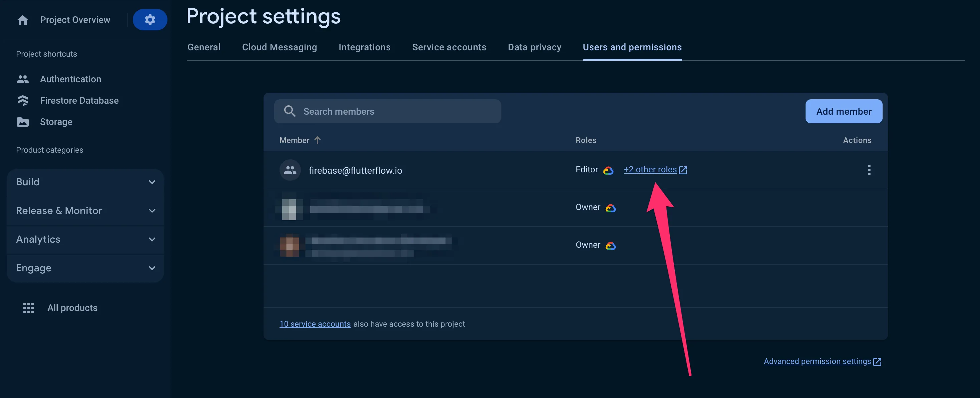Click external icon by Advanced permission settings
The height and width of the screenshot is (398, 980).
(x=877, y=362)
